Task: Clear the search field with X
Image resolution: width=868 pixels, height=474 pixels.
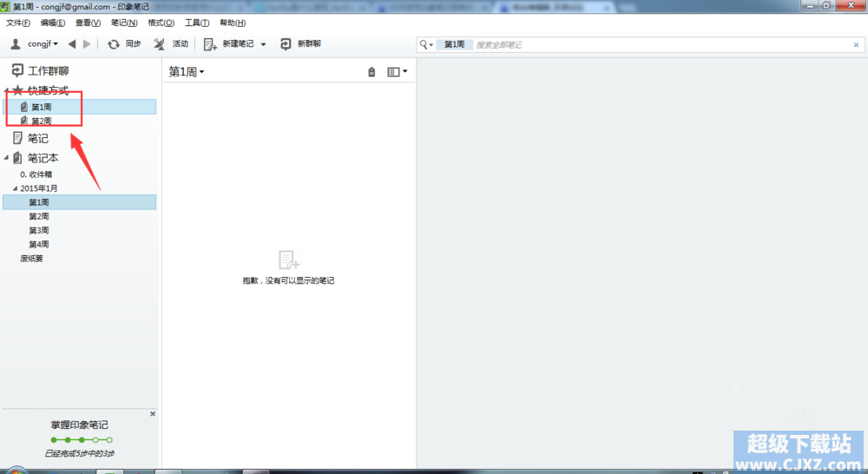Action: point(856,45)
